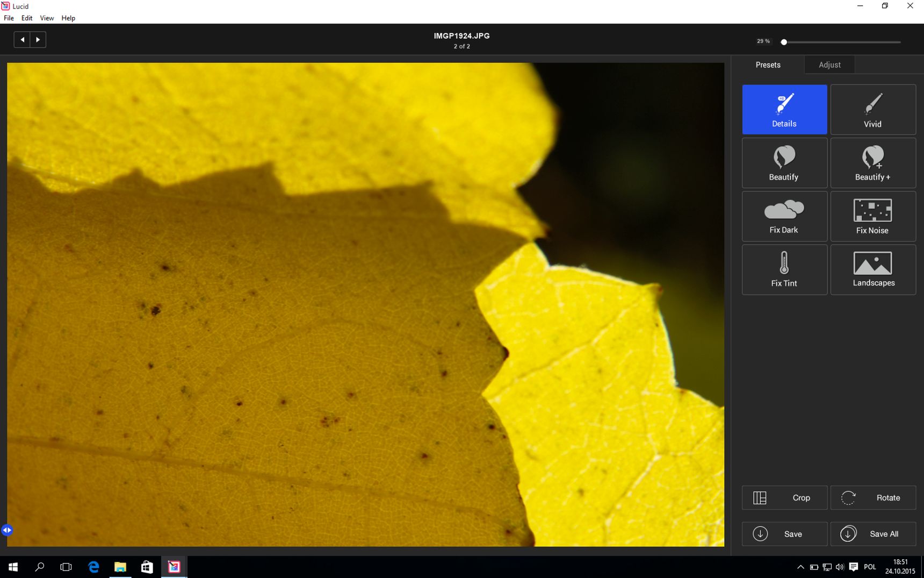924x578 pixels.
Task: Open the Action Center notifications
Action: (854, 567)
